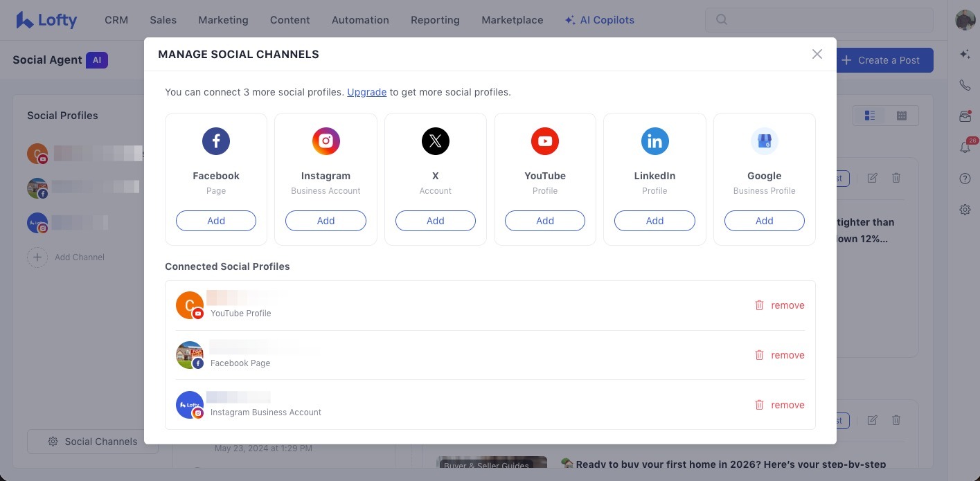Image resolution: width=980 pixels, height=481 pixels.
Task: Remove the connected Instagram Business Account
Action: [x=780, y=405]
